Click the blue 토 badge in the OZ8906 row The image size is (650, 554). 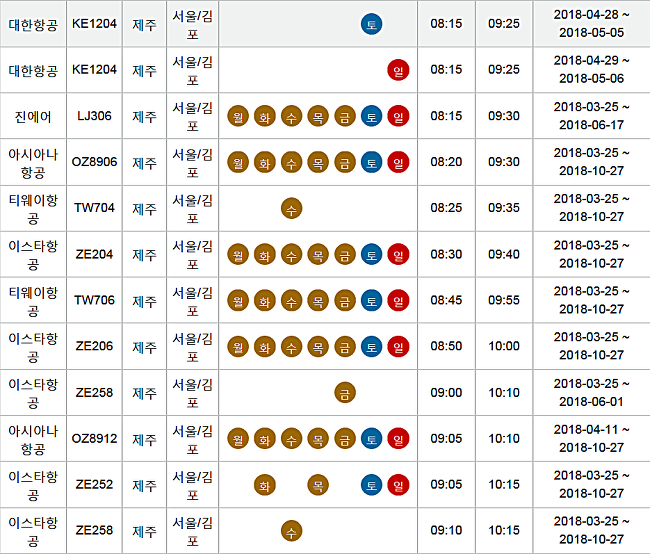click(x=371, y=162)
